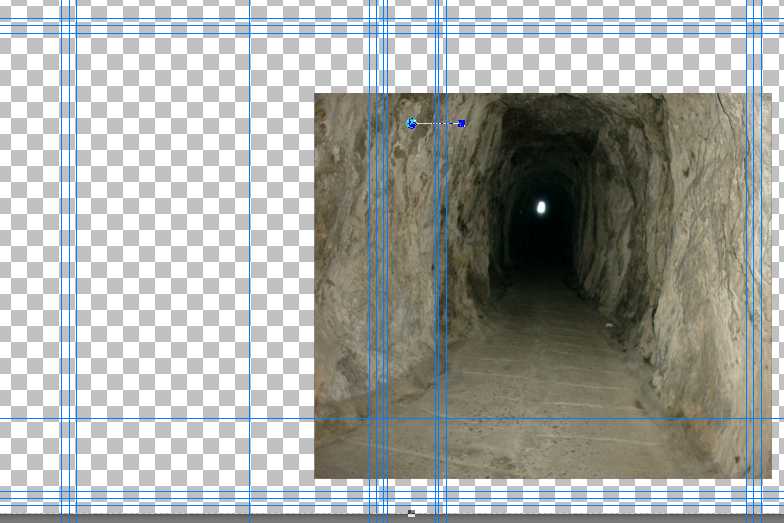Image resolution: width=784 pixels, height=523 pixels.
Task: Click the small white speck on the tunnel floor
Action: pos(607,323)
